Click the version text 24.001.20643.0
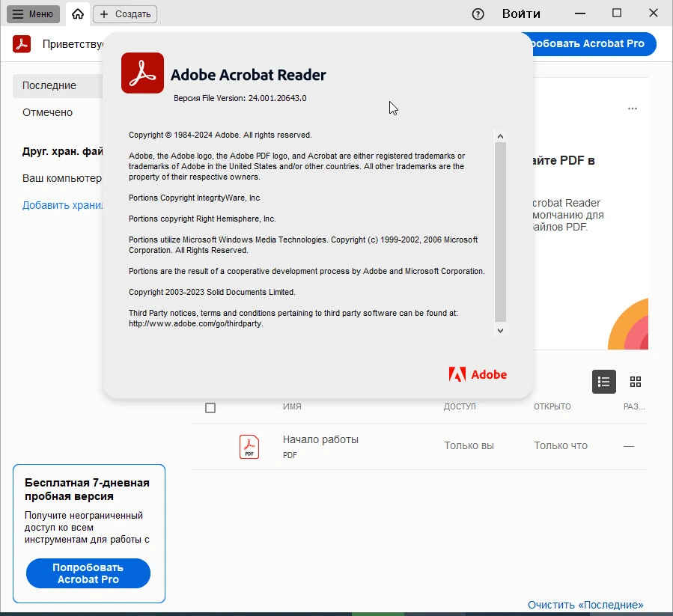Viewport: 673px width, 616px height. pyautogui.click(x=277, y=98)
